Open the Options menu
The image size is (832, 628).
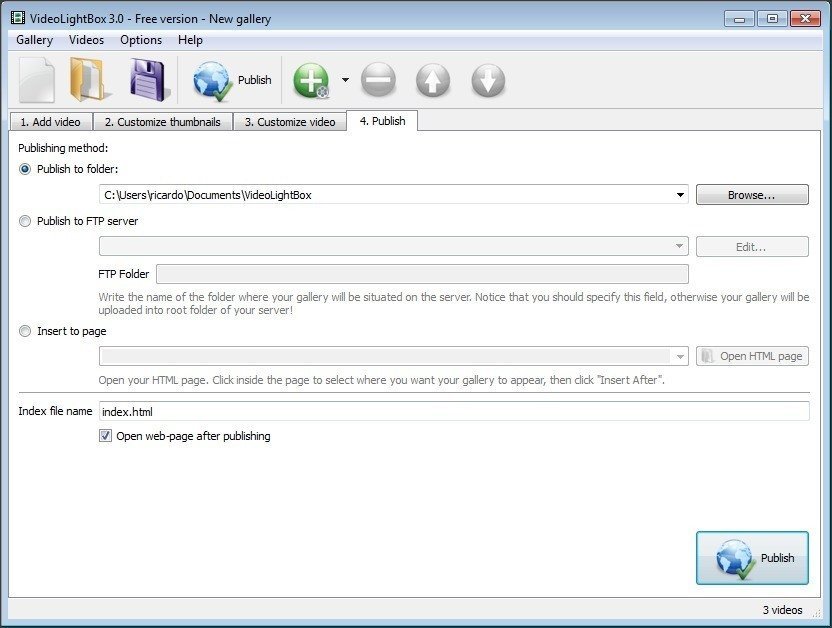click(141, 40)
